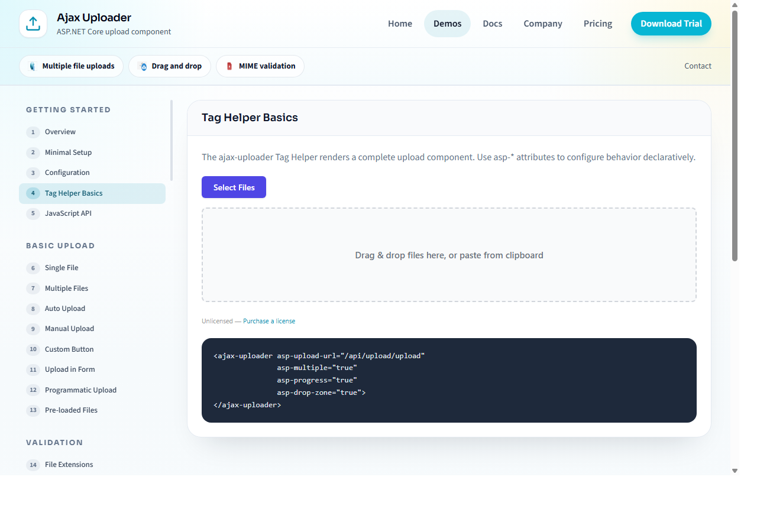This screenshot has width=757, height=532.
Task: Open the Programmatic Upload demo
Action: click(92, 390)
